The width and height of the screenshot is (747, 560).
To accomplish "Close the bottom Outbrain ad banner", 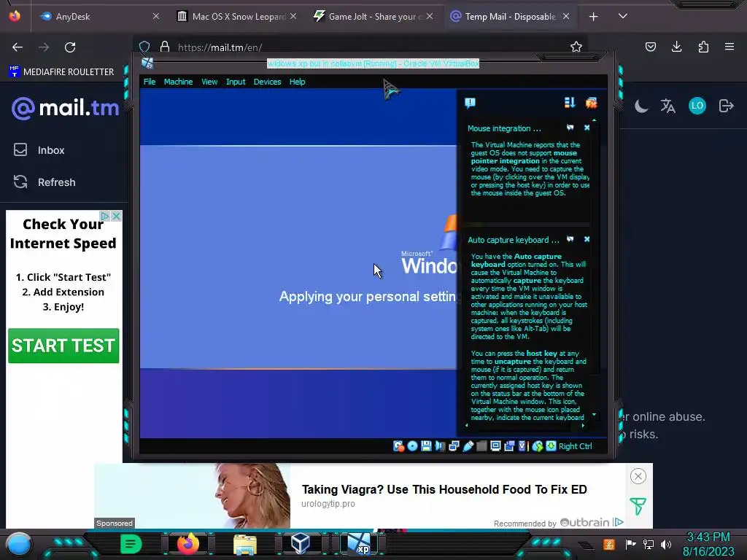I will coord(638,476).
